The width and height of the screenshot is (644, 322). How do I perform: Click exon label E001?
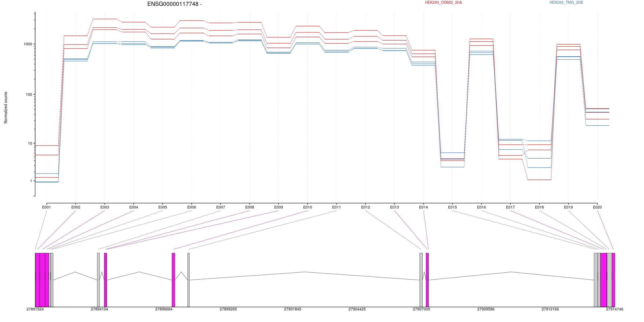(x=46, y=207)
